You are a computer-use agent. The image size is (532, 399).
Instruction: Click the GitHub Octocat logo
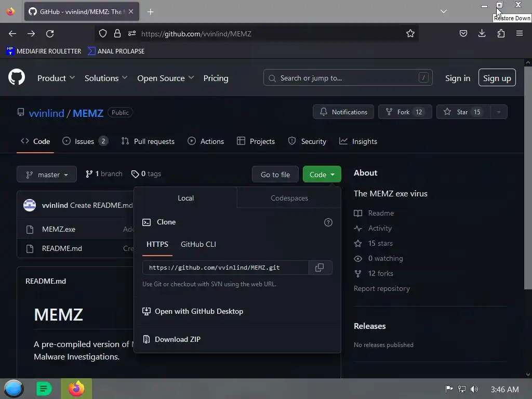[17, 77]
